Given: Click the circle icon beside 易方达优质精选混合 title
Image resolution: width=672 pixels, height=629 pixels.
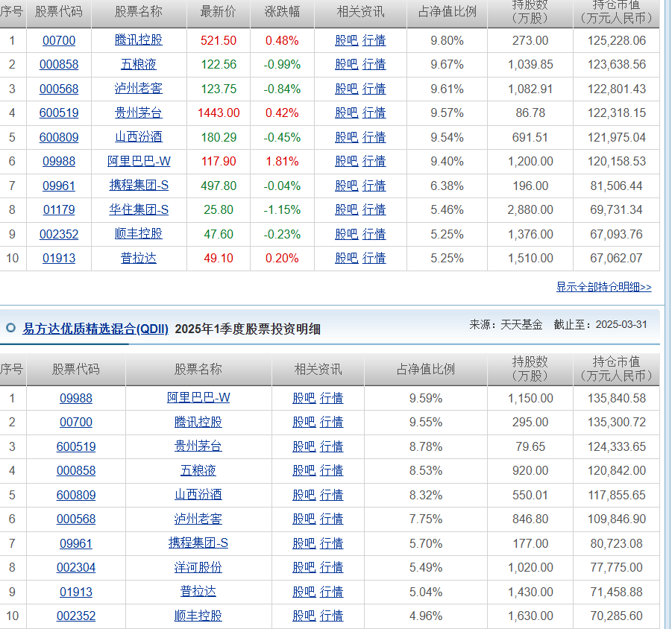Looking at the screenshot, I should tap(10, 328).
